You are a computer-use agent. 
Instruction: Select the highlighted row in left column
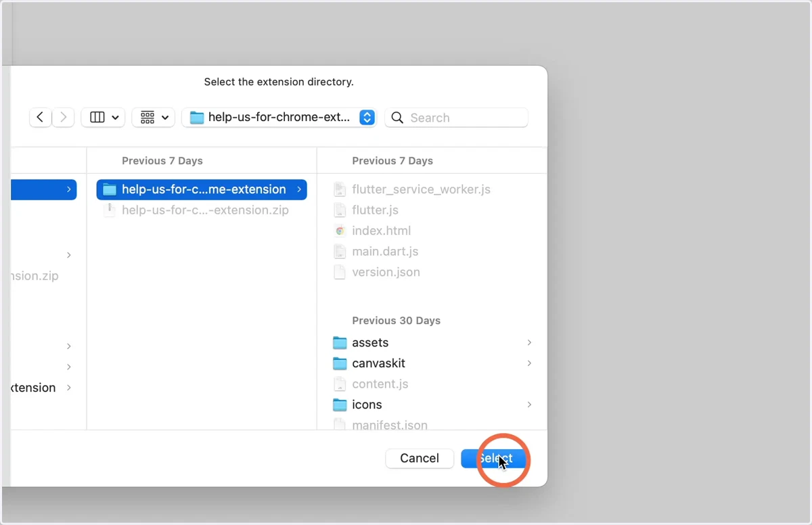point(44,189)
